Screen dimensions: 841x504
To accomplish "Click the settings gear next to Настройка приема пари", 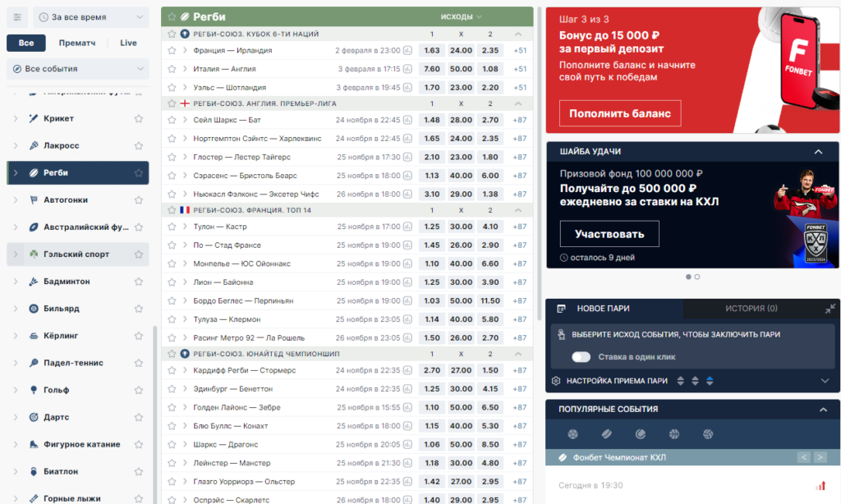I will (556, 381).
